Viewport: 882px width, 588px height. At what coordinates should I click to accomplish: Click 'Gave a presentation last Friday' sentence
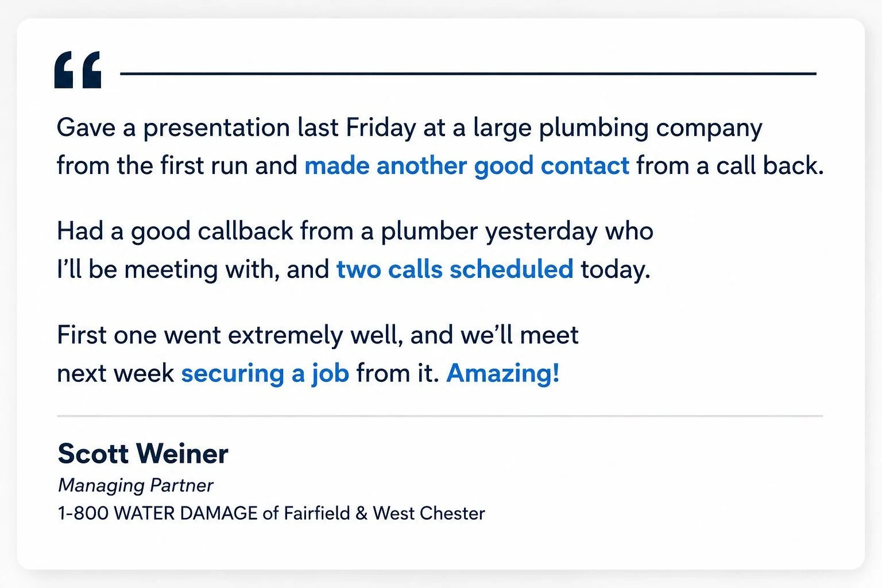237,127
